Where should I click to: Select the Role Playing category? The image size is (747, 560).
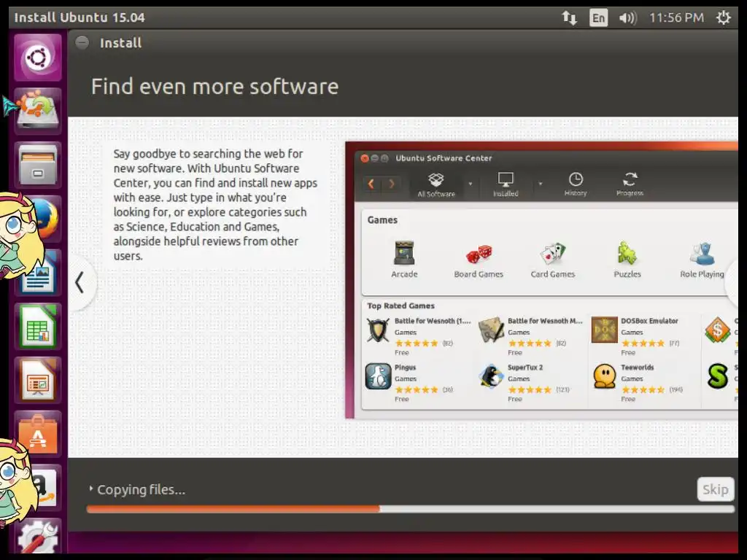[x=702, y=260]
